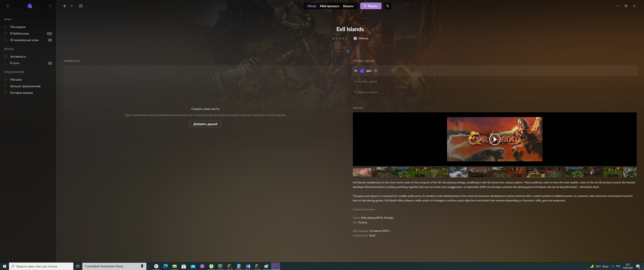This screenshot has width=644, height=270.
Task: Open GOG Galaxy settings gear
Action: tap(8, 6)
